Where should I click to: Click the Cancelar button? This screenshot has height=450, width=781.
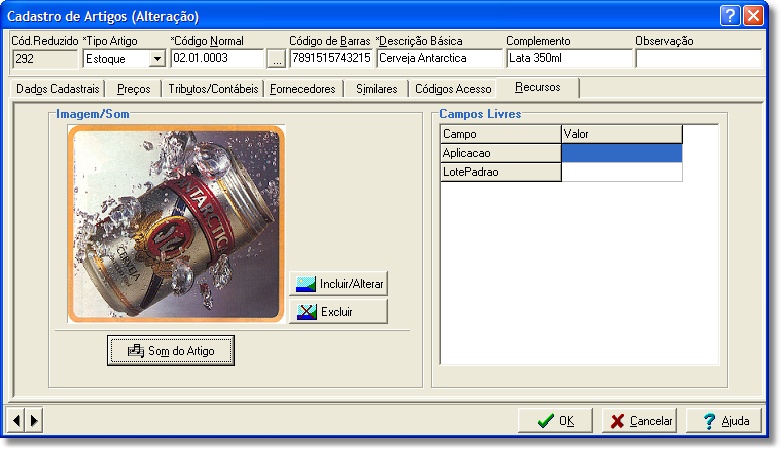click(x=640, y=421)
